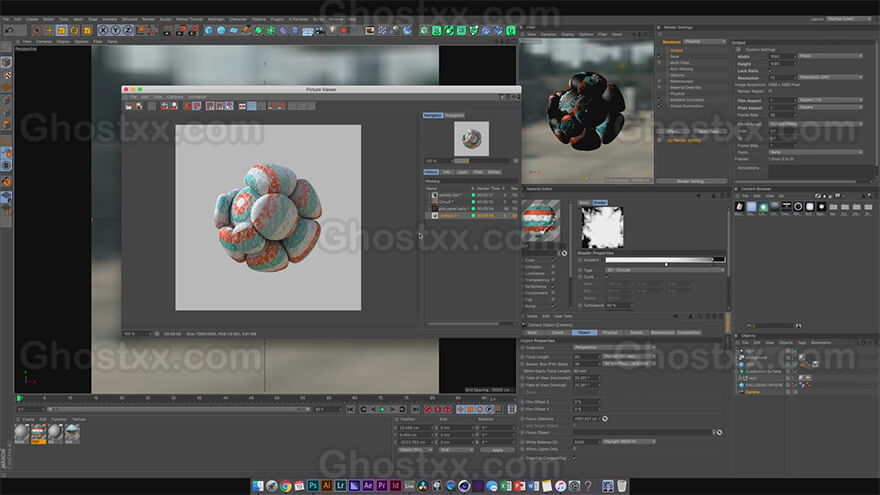Toggle the X axis lock

tap(103, 30)
